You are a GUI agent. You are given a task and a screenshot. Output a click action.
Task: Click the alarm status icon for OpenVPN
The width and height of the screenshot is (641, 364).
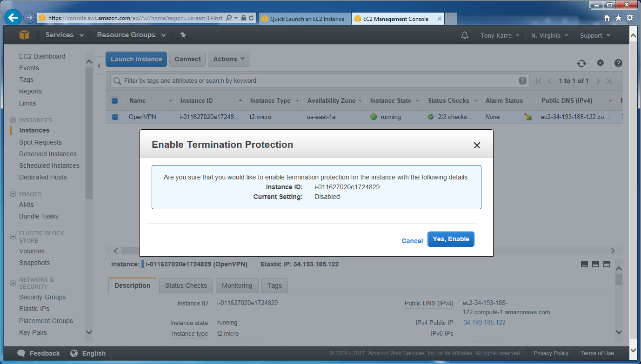click(528, 117)
